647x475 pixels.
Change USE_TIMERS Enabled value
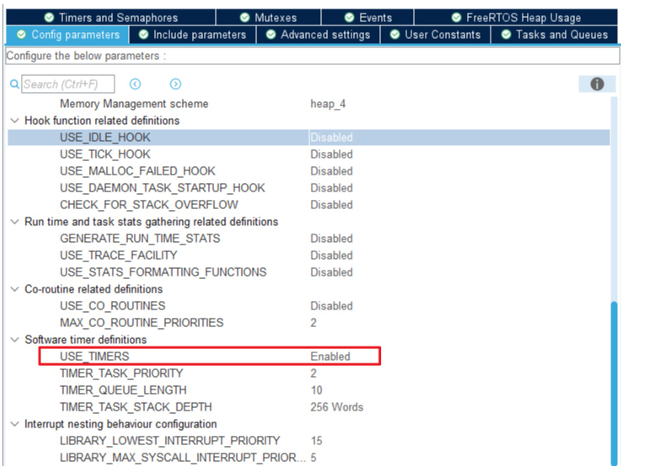click(x=331, y=357)
